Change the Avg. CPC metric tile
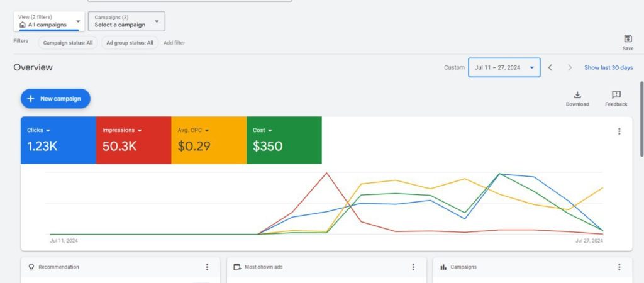 (x=208, y=140)
